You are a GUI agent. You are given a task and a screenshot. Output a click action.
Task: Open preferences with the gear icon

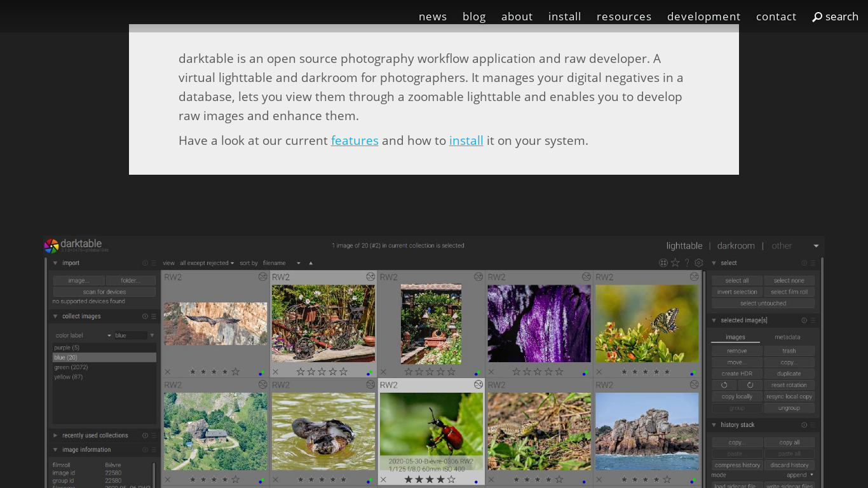pos(699,263)
